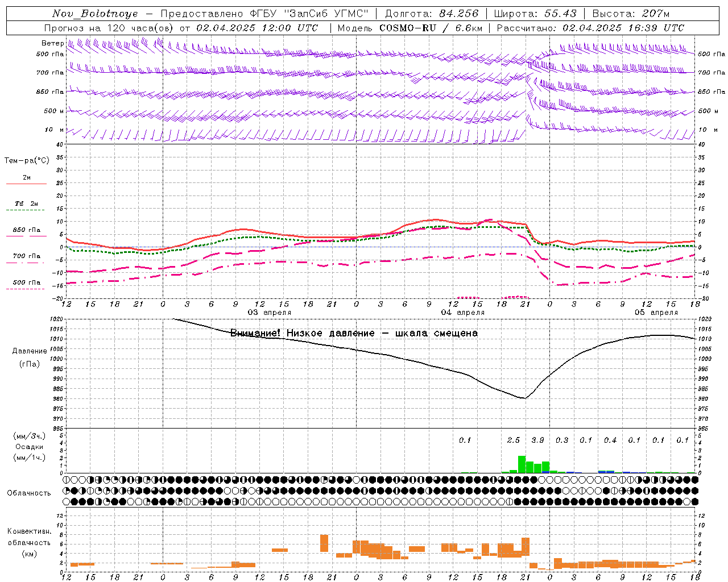Click the 'Рассчитано: 02.04.2025 16:39 UTC' timestamp

point(590,28)
